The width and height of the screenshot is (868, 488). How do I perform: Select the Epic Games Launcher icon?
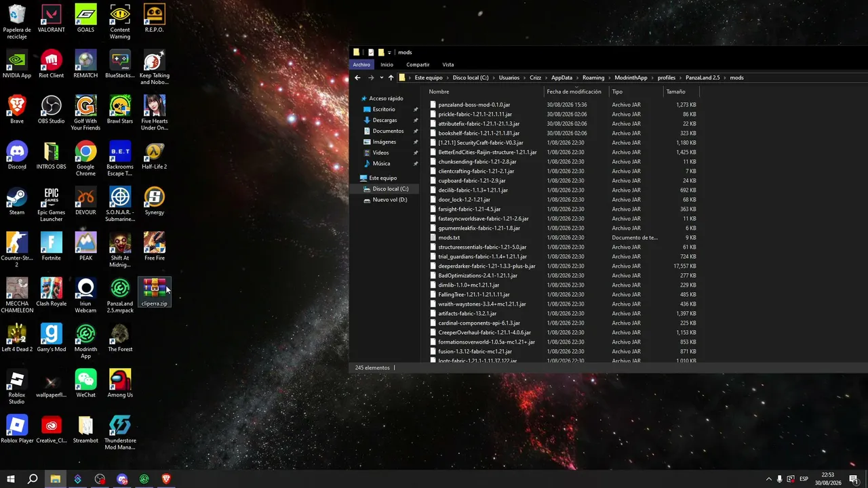51,204
